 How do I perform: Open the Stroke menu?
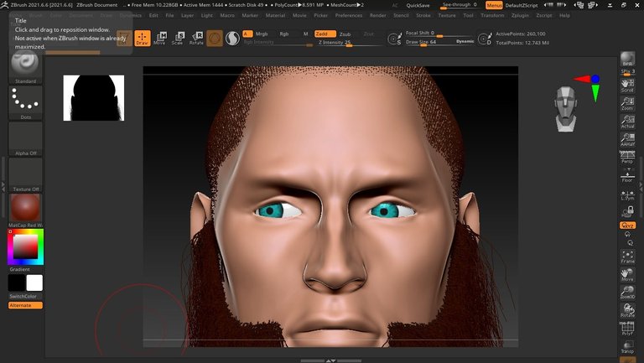tap(423, 15)
